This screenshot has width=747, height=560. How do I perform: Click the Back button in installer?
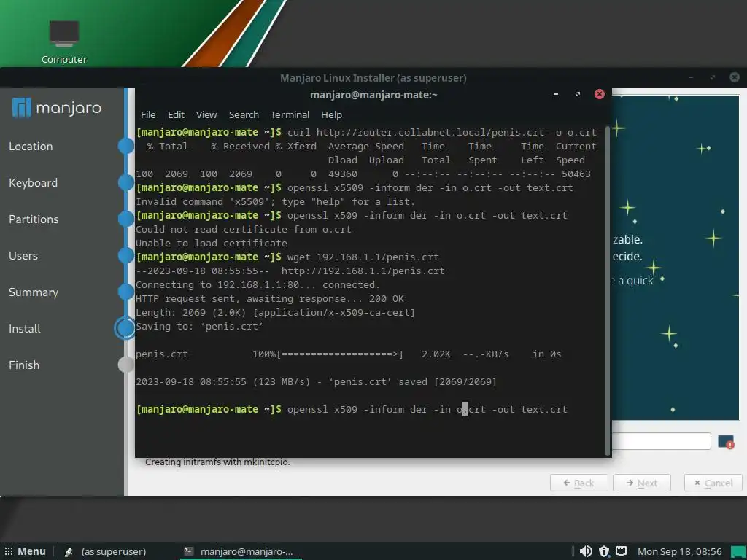click(578, 483)
